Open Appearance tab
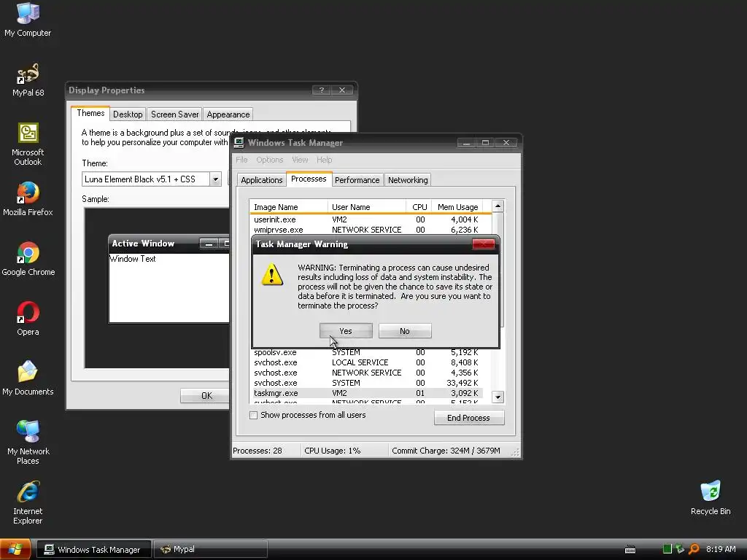 pos(228,114)
